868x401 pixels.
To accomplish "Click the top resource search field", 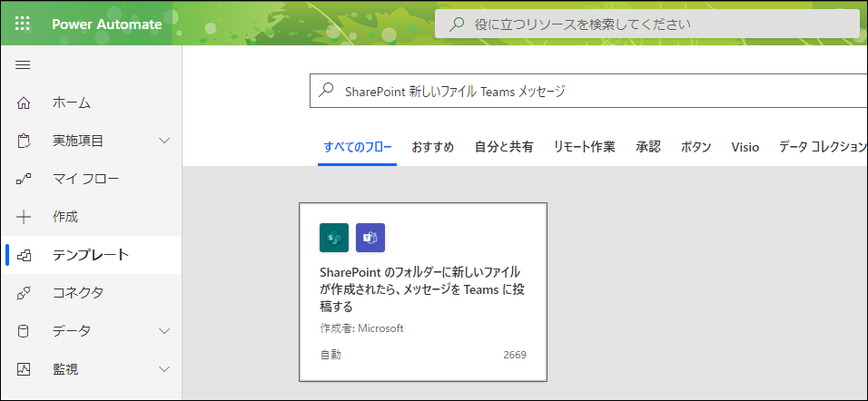I will (x=646, y=24).
